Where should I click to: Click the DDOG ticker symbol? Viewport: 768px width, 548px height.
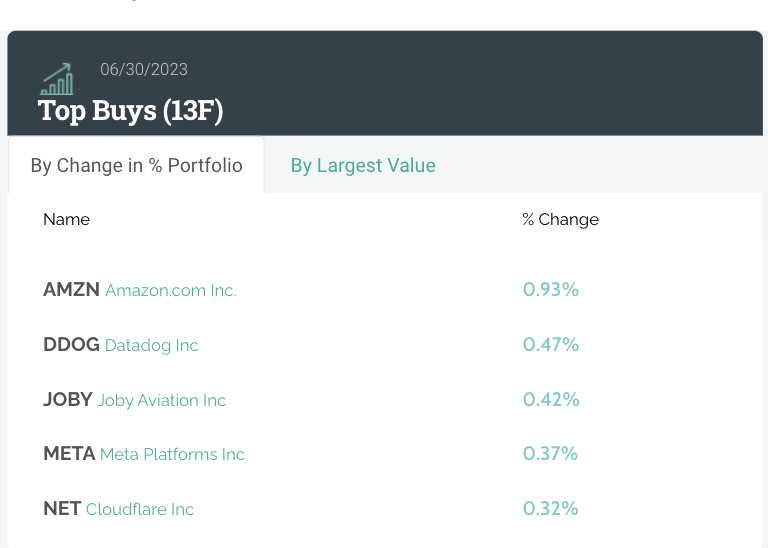pyautogui.click(x=71, y=345)
